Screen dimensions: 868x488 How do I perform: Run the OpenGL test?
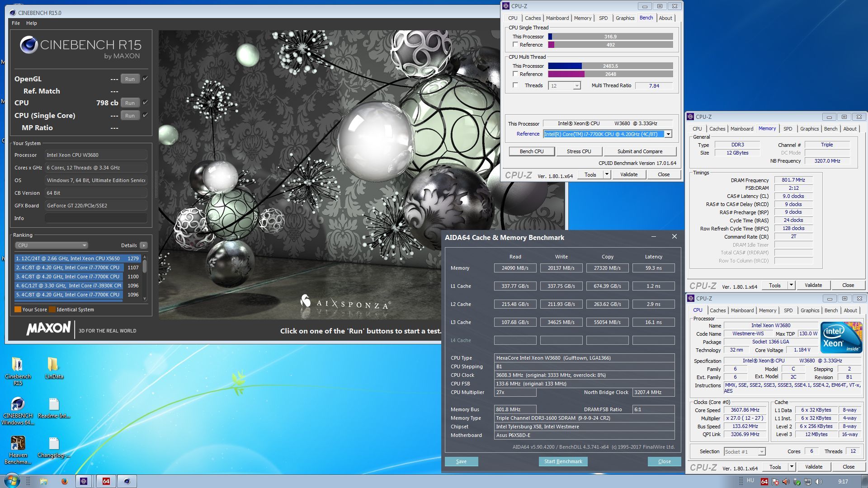pos(130,79)
